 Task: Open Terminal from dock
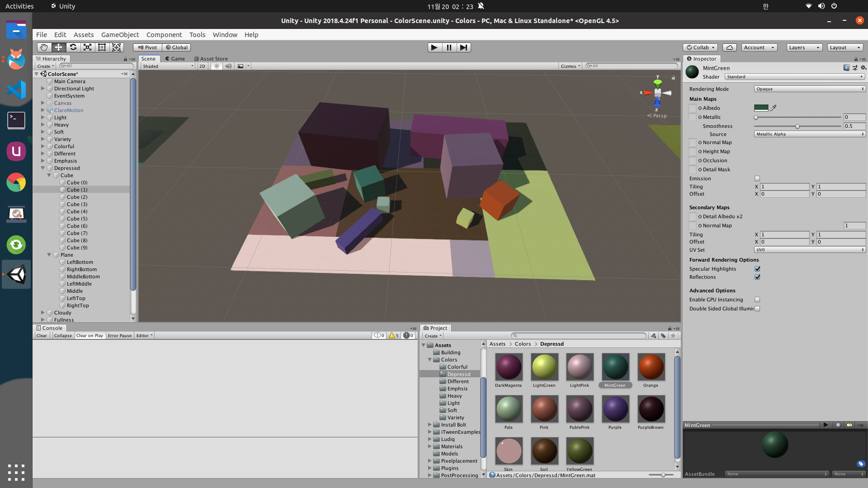(16, 120)
